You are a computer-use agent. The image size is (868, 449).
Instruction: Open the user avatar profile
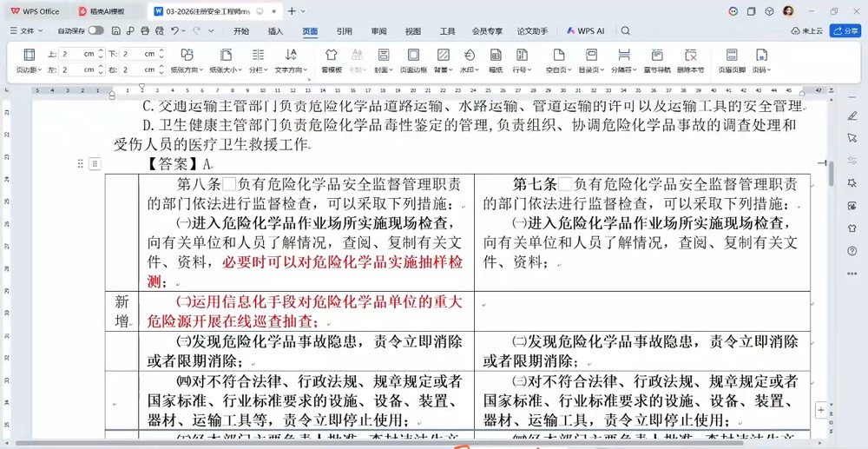pos(788,11)
